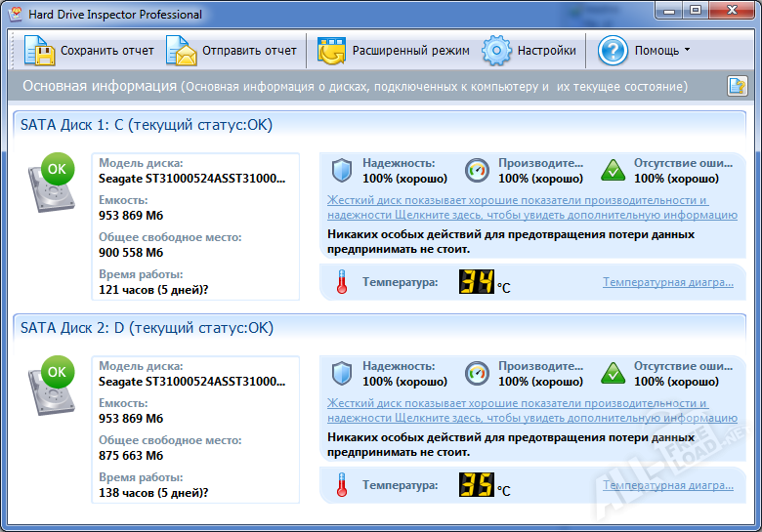Click the blue Help question mark icon
The width and height of the screenshot is (762, 532).
click(x=613, y=51)
